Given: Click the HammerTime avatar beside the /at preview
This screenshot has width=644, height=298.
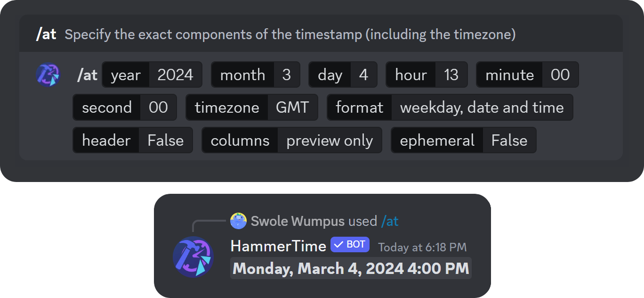Looking at the screenshot, I should [48, 74].
